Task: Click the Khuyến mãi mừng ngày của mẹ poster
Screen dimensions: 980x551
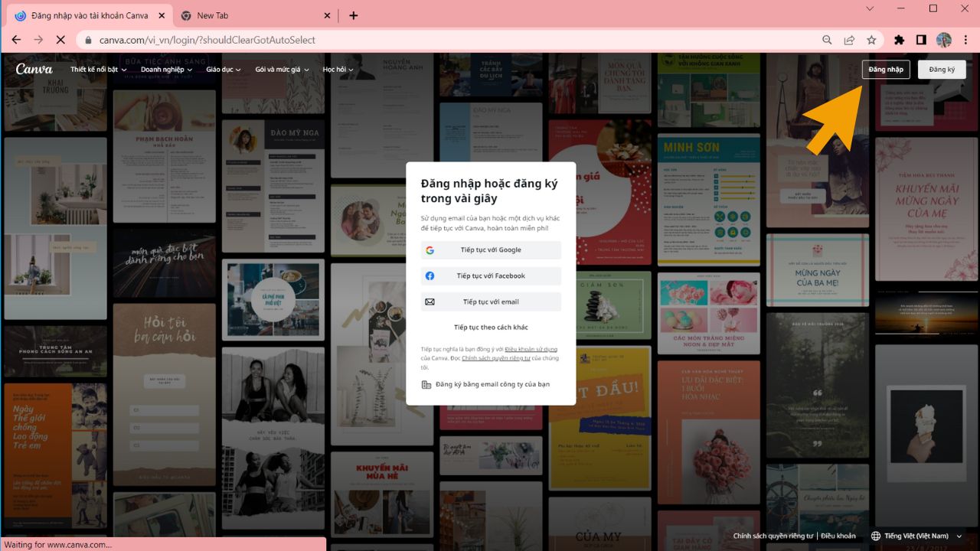Action: (926, 209)
